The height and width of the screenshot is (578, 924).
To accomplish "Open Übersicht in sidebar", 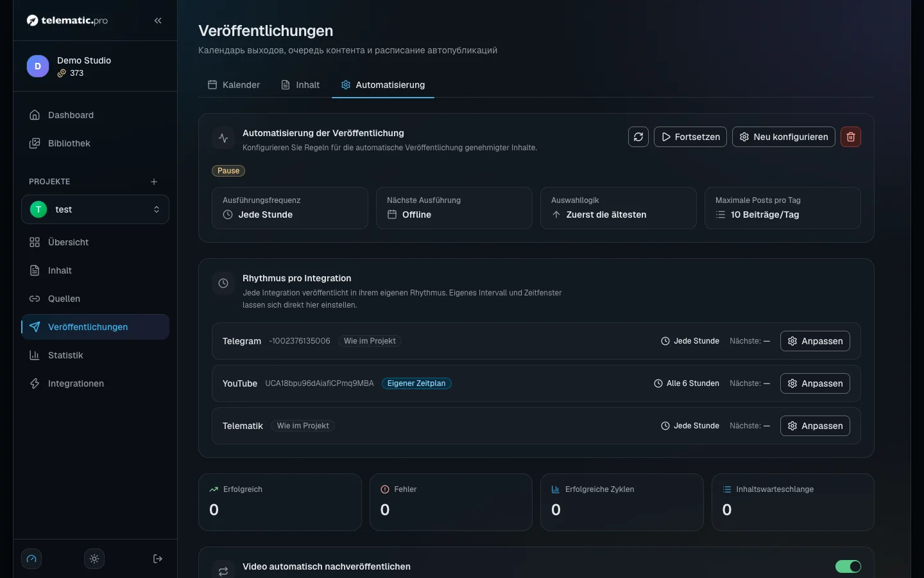I will [x=95, y=242].
